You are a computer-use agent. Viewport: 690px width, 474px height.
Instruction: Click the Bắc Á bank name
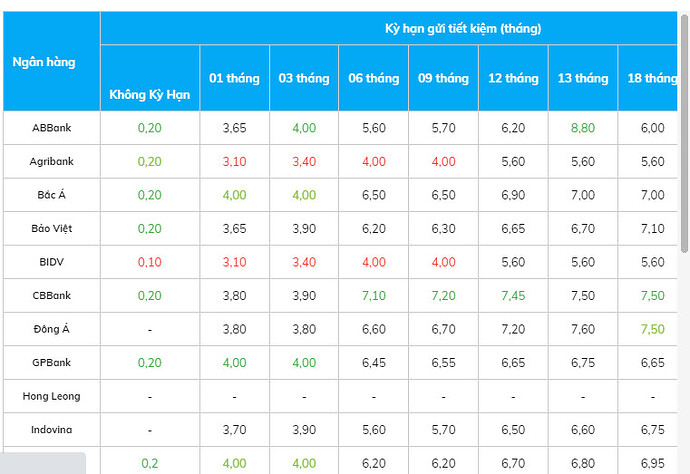52,195
